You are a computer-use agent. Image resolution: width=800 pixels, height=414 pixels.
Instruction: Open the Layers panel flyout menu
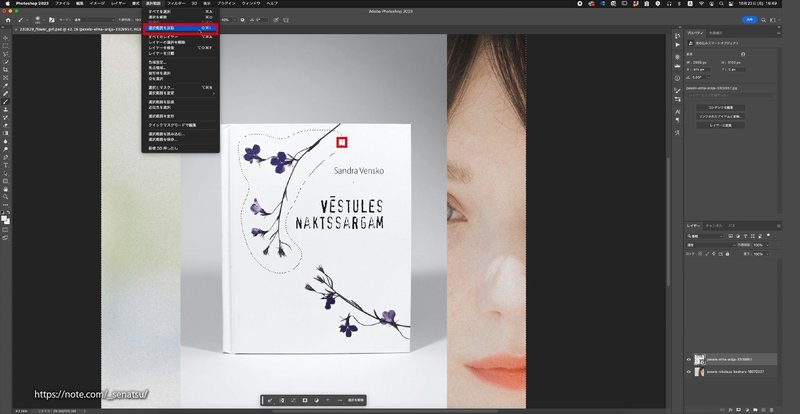(779, 225)
